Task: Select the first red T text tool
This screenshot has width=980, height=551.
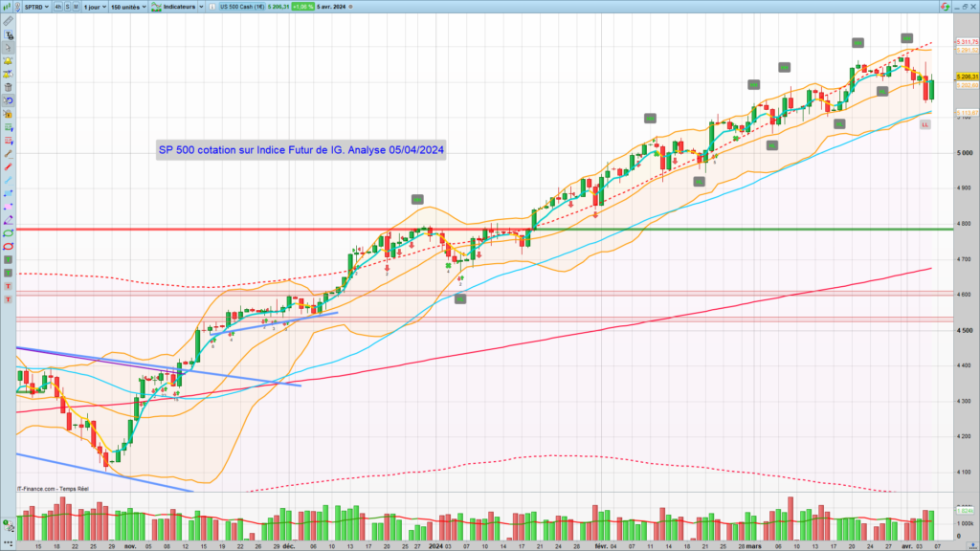Action: [8, 286]
